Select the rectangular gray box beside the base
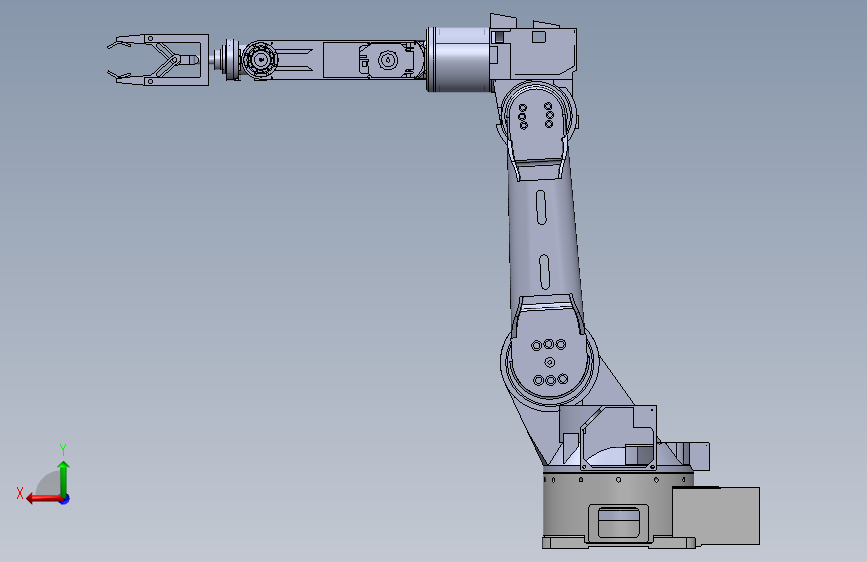867x562 pixels. pyautogui.click(x=716, y=516)
